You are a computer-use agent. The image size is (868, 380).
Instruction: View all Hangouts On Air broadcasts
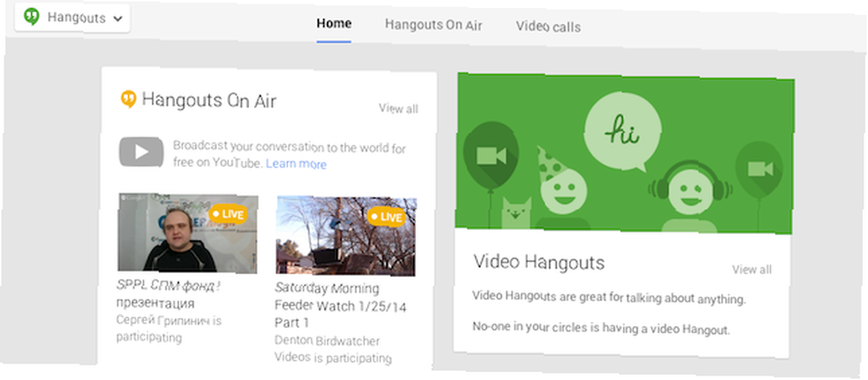(x=398, y=108)
